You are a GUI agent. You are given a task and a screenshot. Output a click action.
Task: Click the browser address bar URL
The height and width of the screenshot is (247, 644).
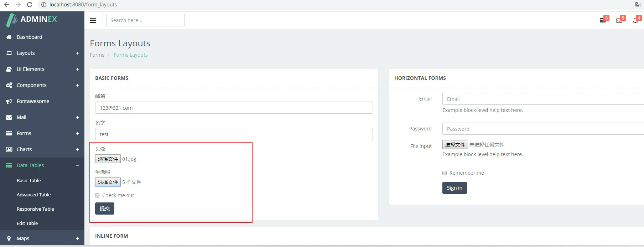83,5
